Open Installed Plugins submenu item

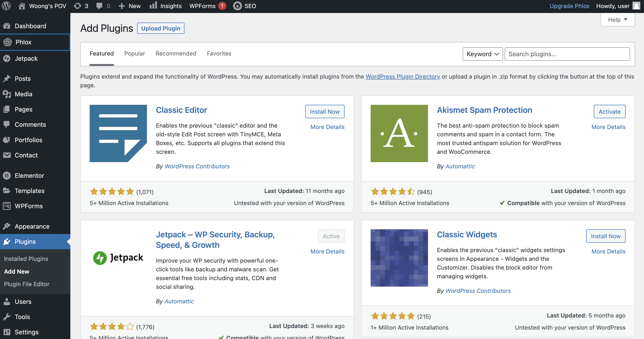pos(26,259)
